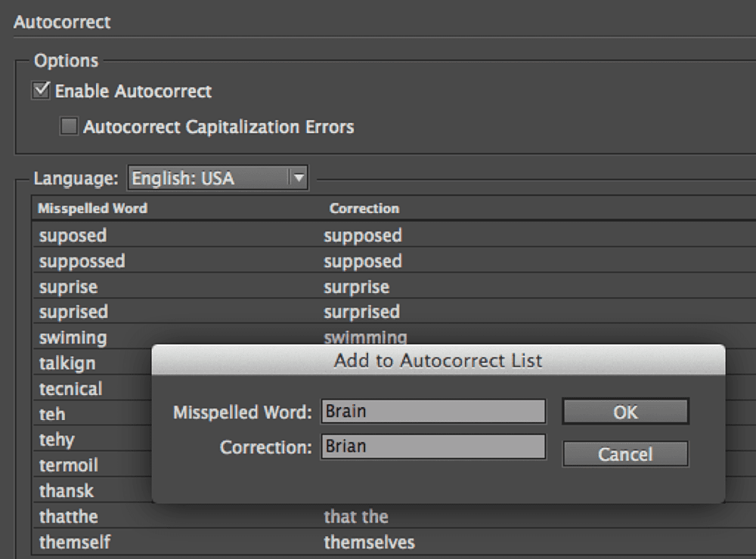Enable Autocorrect Capitalization Errors
756x559 pixels.
tap(68, 127)
